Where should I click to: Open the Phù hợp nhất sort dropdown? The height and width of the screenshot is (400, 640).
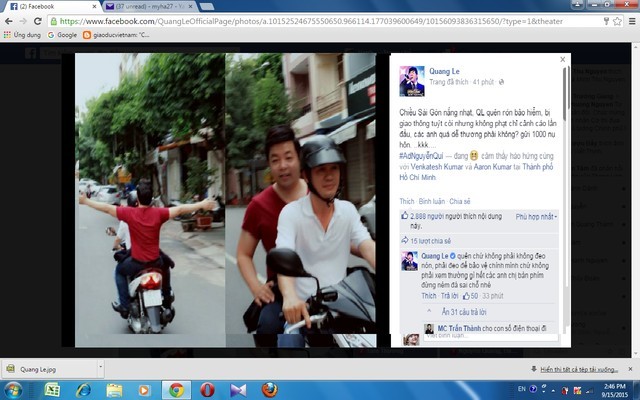click(537, 216)
